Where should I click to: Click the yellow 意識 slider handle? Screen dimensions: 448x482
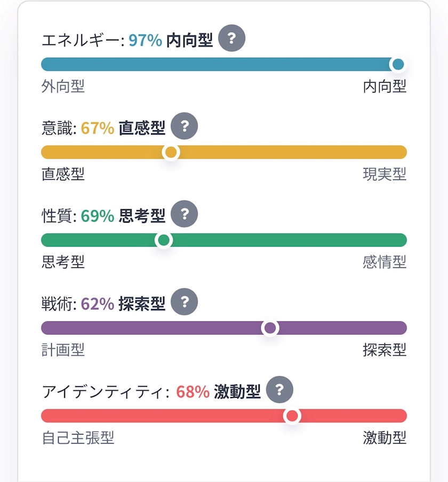171,152
